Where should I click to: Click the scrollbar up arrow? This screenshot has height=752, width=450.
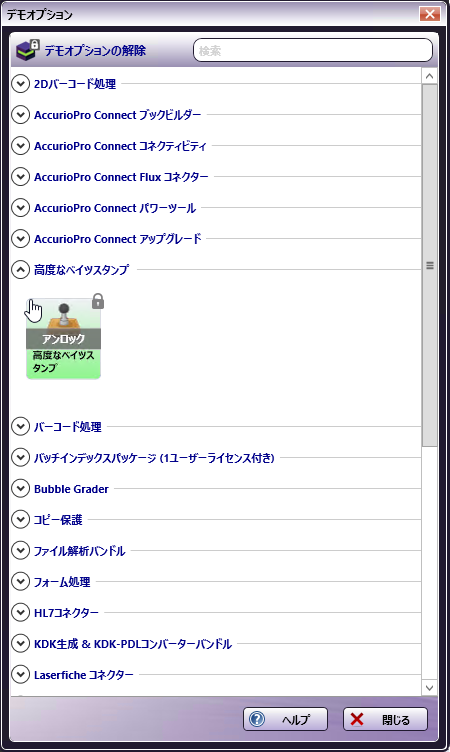[x=429, y=76]
